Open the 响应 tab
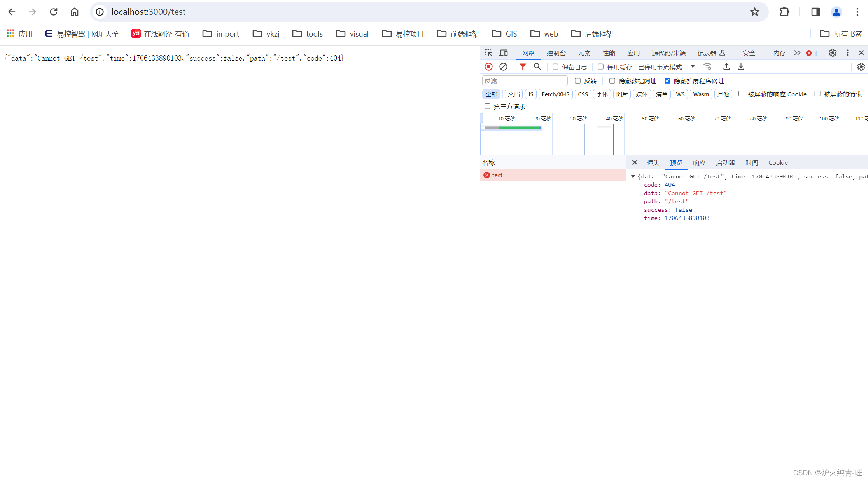Image resolution: width=868 pixels, height=480 pixels. pos(699,162)
